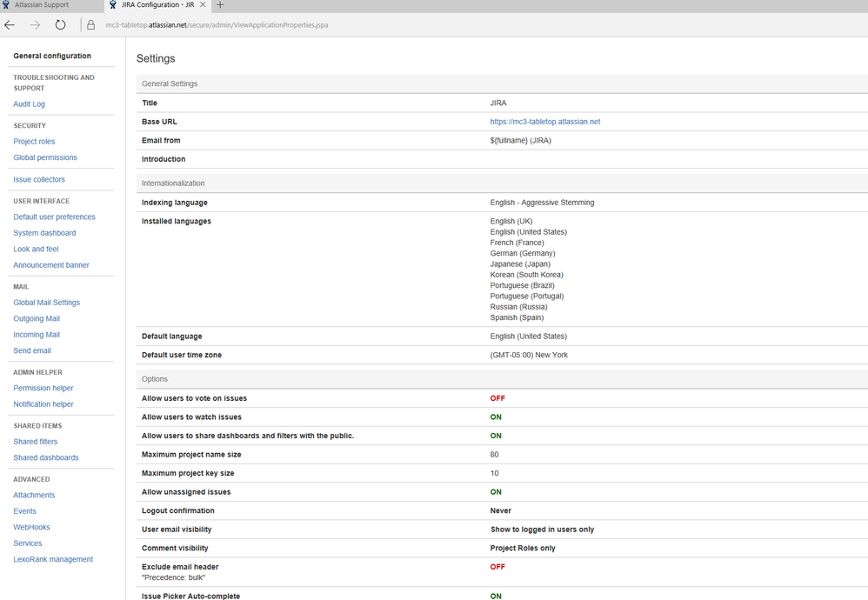Screen dimensions: 868x600
Task: Go to System dashboard settings
Action: coord(45,233)
